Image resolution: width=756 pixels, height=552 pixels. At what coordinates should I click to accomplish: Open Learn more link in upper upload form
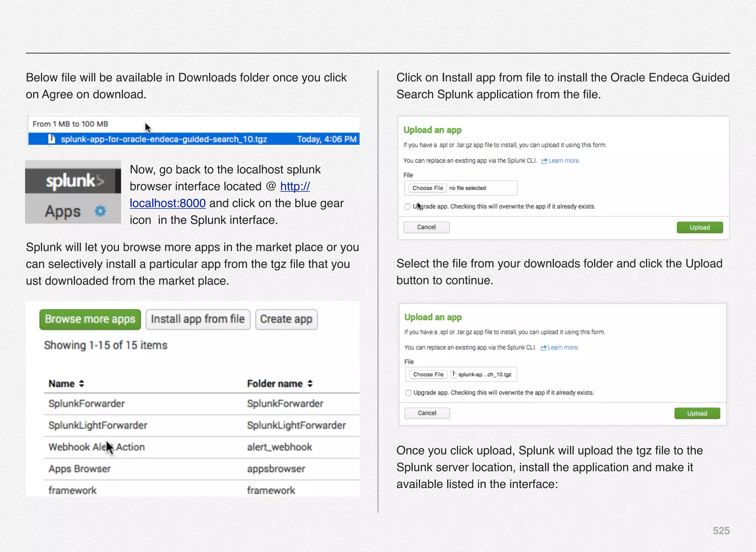point(564,161)
